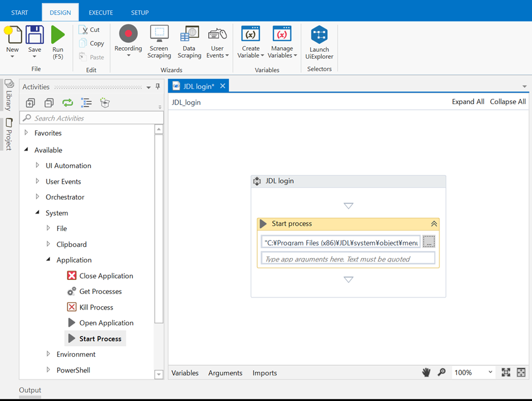This screenshot has width=532, height=401.
Task: Click the Search Activities field
Action: [x=91, y=118]
